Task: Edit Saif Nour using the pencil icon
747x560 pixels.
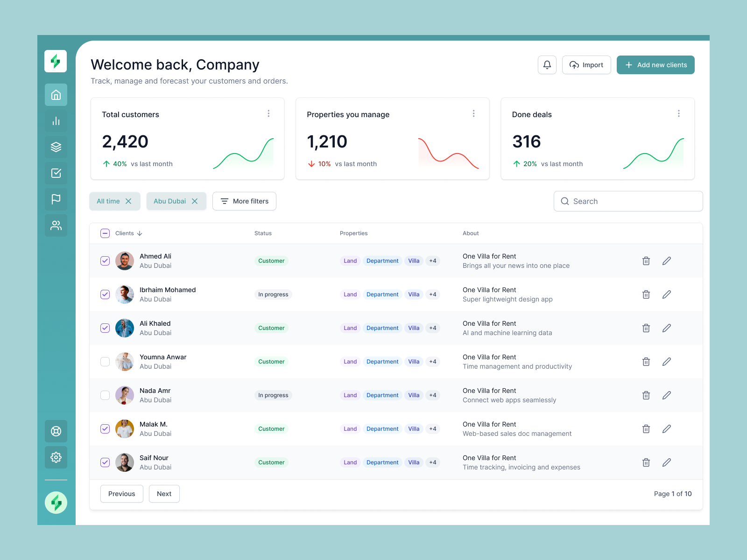Action: coord(666,462)
